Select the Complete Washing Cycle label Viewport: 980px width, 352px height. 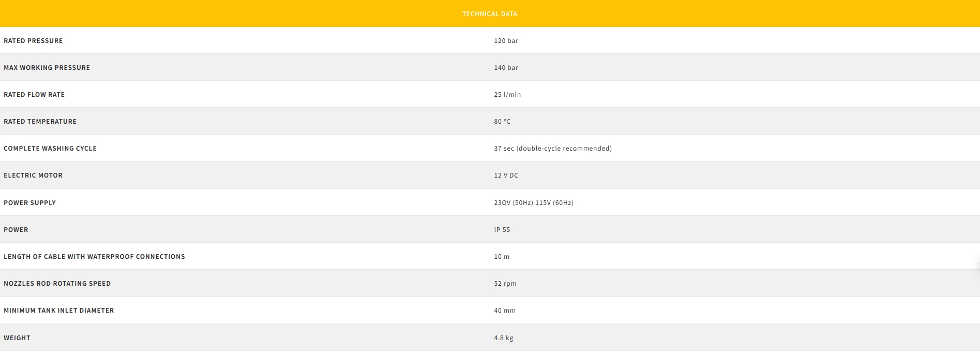pos(50,149)
